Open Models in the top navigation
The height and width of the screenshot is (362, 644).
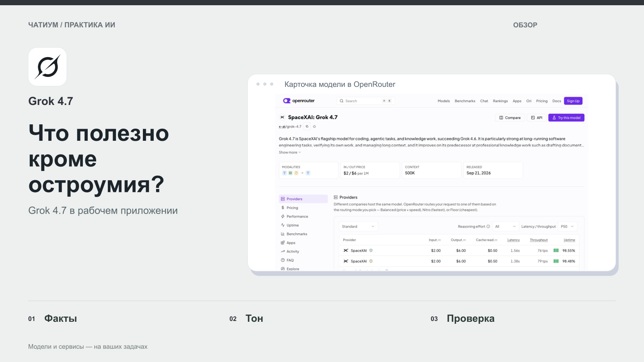[x=444, y=101]
